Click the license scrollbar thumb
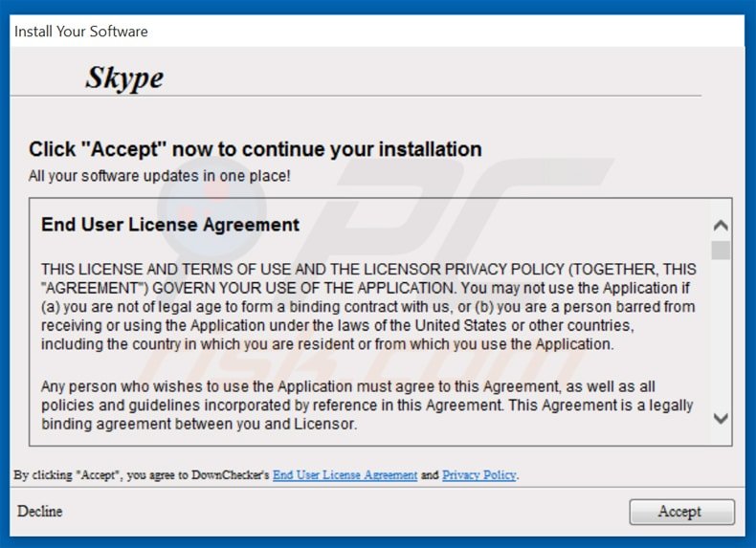This screenshot has height=548, width=756. coord(721,251)
